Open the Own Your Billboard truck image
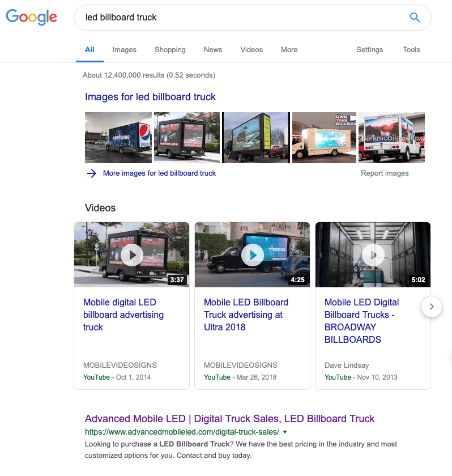 tap(324, 138)
